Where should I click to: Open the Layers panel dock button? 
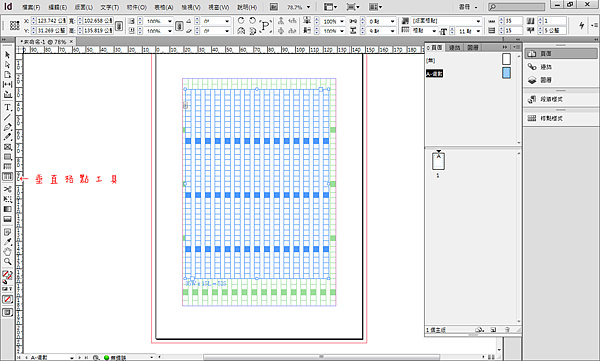(561, 80)
